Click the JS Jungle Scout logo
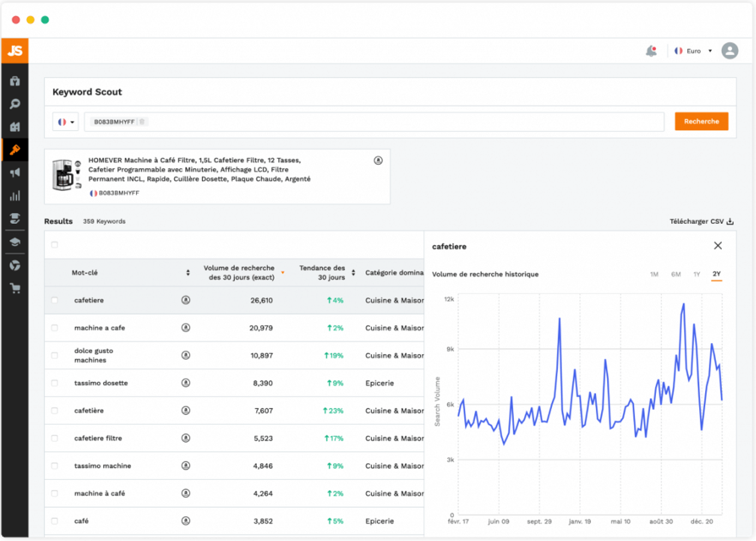756x541 pixels. coord(15,51)
